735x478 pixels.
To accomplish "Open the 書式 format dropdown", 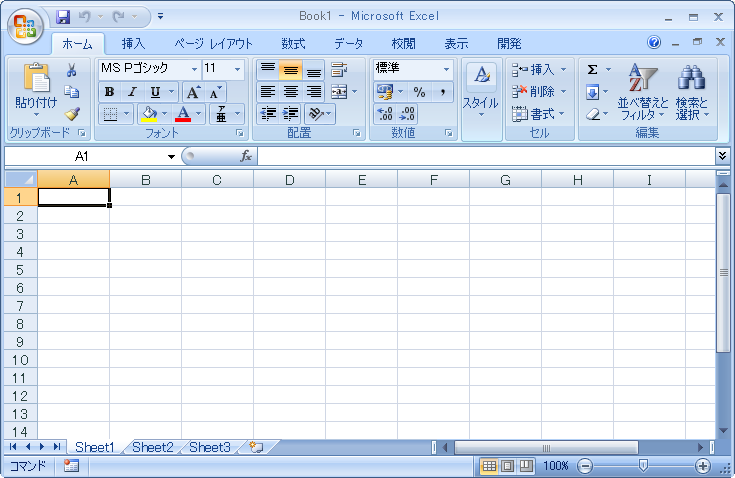I will pos(539,114).
